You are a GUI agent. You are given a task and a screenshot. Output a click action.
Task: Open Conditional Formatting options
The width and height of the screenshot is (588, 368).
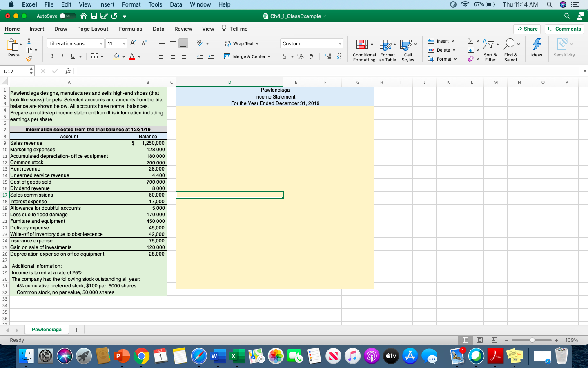click(x=363, y=50)
